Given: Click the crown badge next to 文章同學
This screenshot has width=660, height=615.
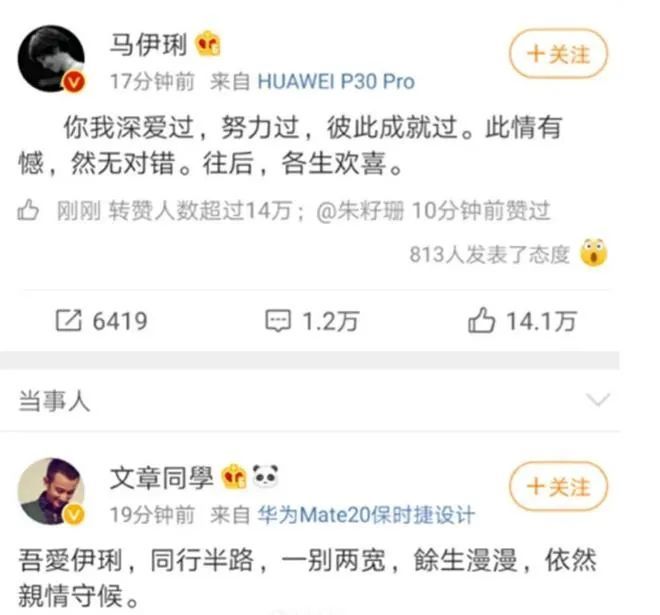Looking at the screenshot, I should (234, 476).
